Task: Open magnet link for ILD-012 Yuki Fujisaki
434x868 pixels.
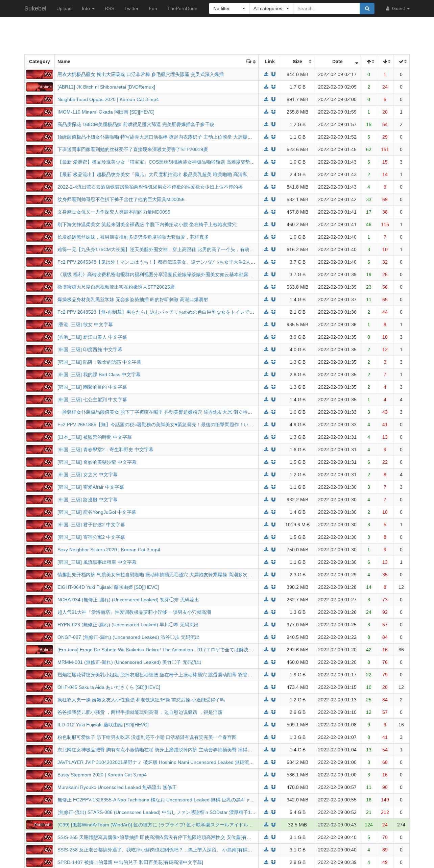Action: [273, 725]
